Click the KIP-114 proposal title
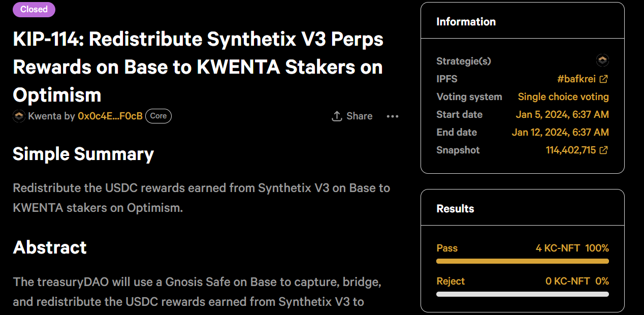 click(198, 67)
